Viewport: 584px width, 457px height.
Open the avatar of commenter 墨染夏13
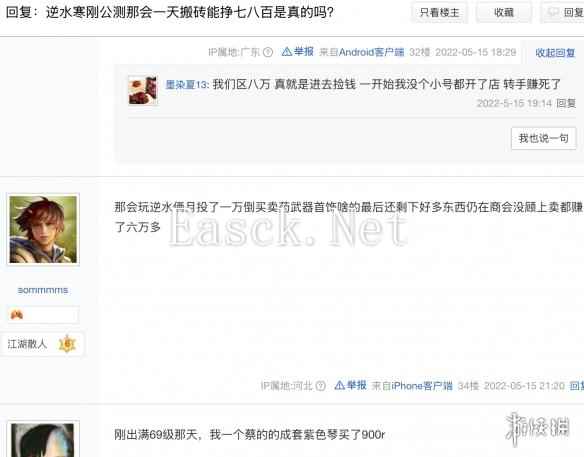pyautogui.click(x=143, y=90)
